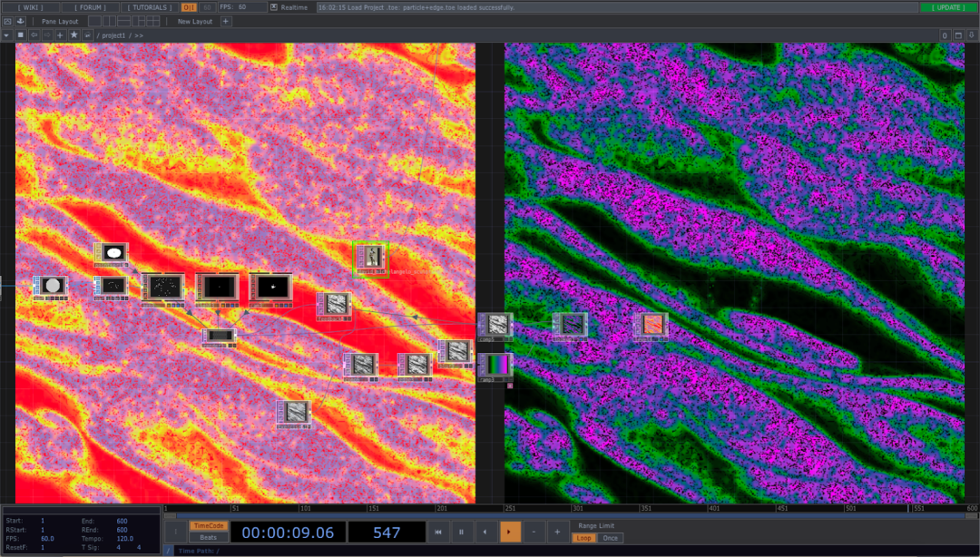Set range limit to Once

point(611,538)
